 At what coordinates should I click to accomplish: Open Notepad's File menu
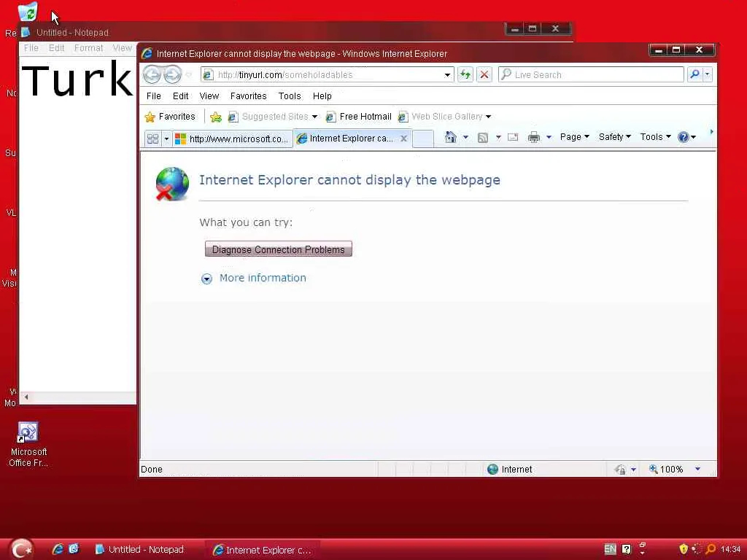(31, 48)
